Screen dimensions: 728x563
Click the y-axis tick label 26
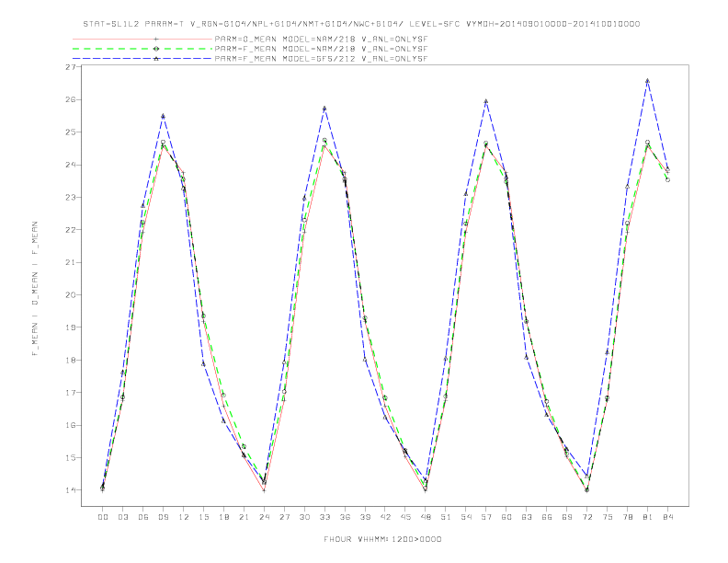pos(70,100)
